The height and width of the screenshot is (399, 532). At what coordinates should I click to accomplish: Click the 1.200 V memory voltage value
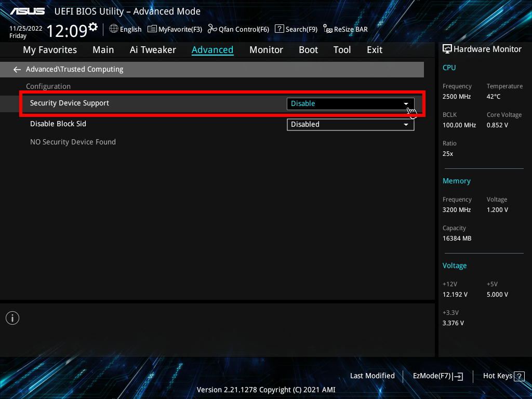click(497, 210)
